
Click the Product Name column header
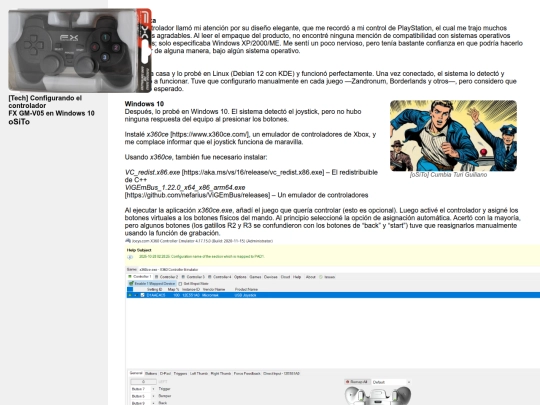(x=246, y=290)
